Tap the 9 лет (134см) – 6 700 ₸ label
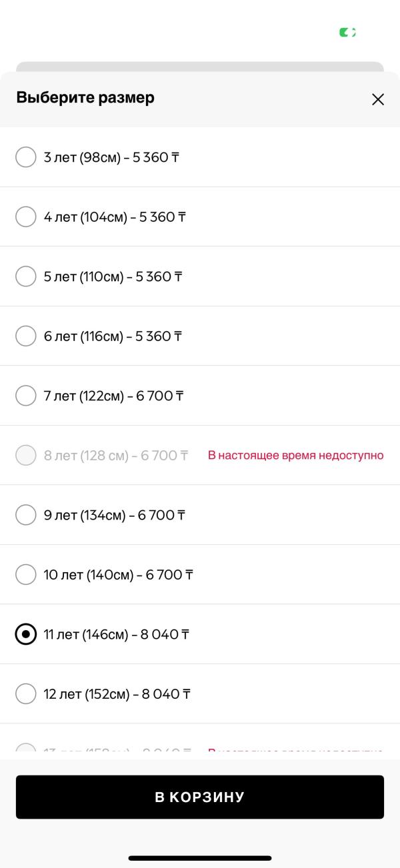 (x=115, y=516)
